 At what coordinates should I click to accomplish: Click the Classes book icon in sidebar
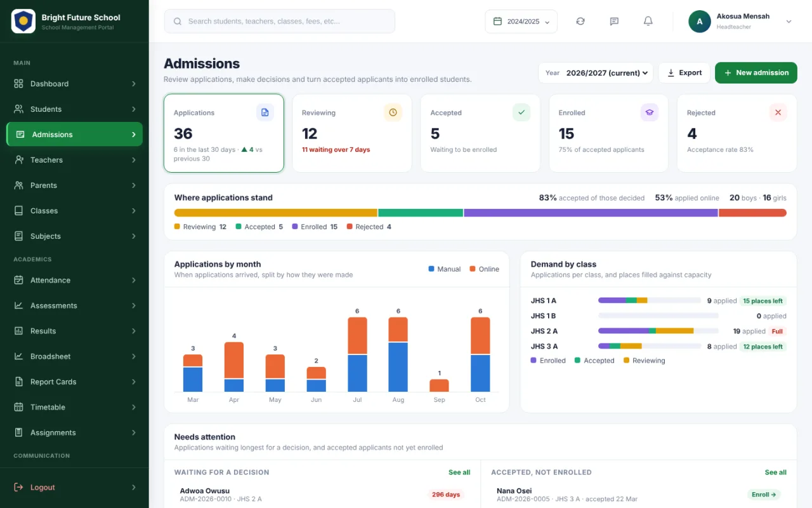19,211
